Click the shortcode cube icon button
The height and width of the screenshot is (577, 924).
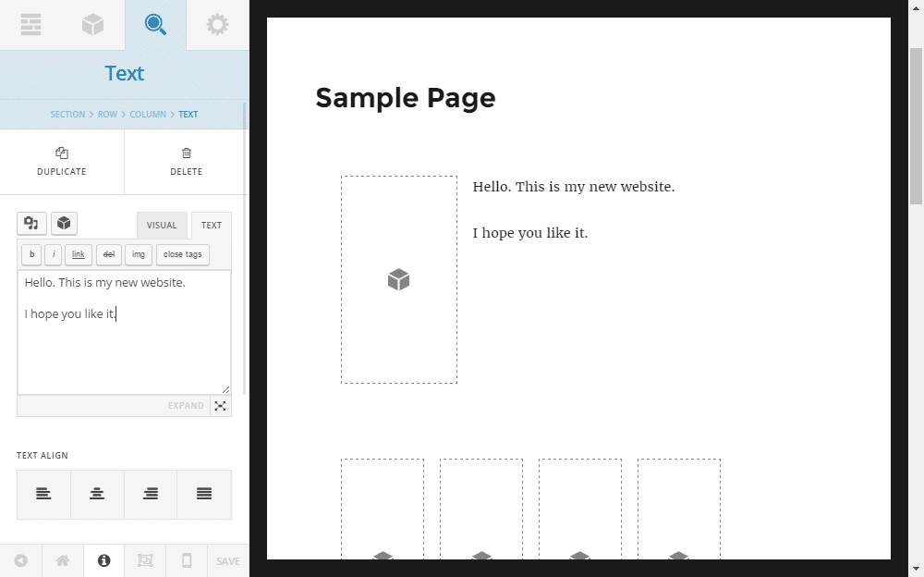(x=64, y=223)
